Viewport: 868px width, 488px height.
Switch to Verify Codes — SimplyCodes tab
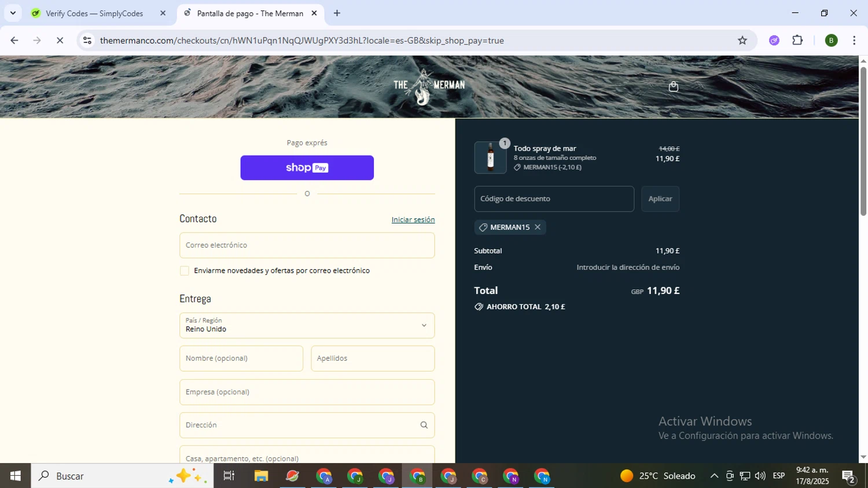coord(94,13)
